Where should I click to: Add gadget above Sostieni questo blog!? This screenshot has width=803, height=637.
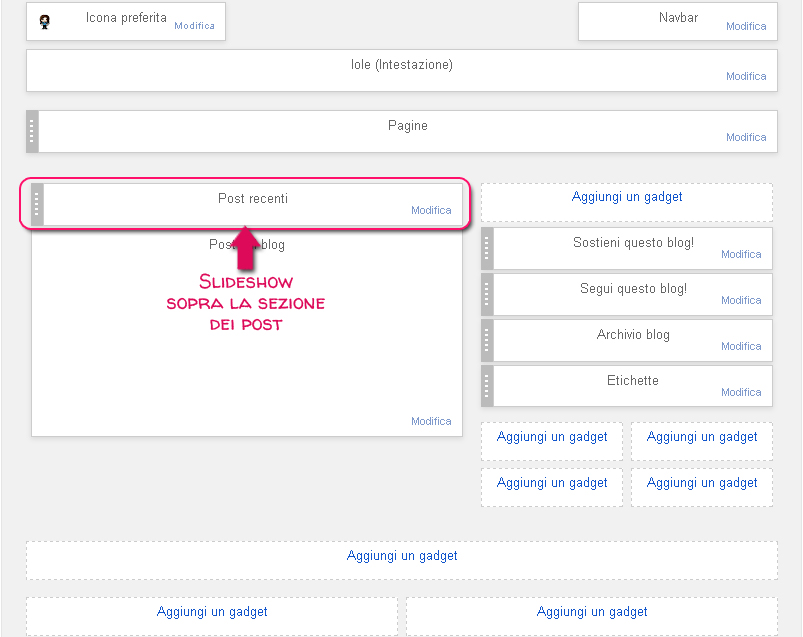point(627,197)
